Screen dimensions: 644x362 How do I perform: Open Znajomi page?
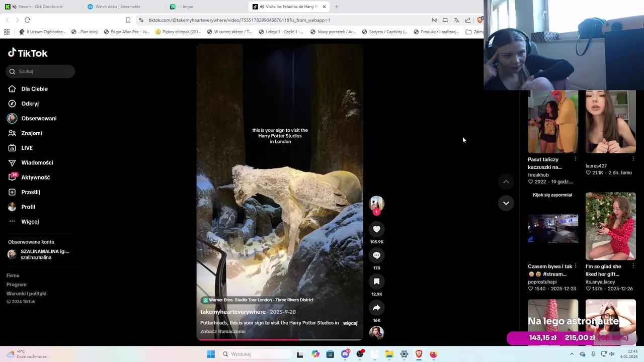(31, 133)
